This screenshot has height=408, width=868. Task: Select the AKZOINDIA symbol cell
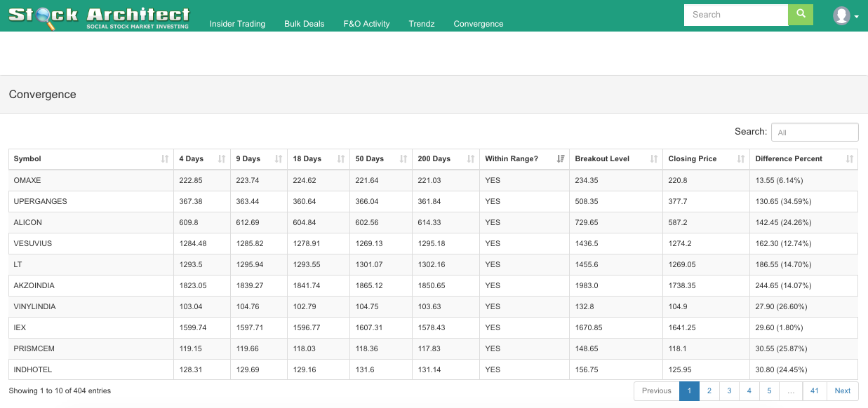91,285
